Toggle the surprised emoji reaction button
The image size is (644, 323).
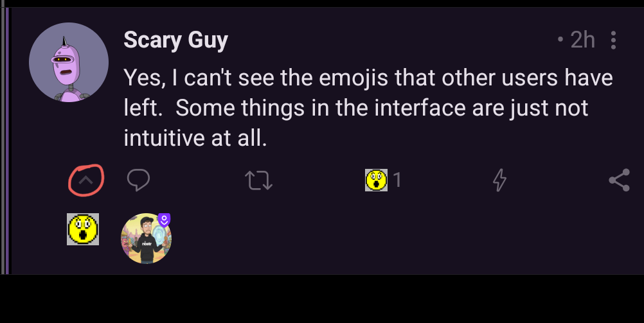tap(376, 180)
